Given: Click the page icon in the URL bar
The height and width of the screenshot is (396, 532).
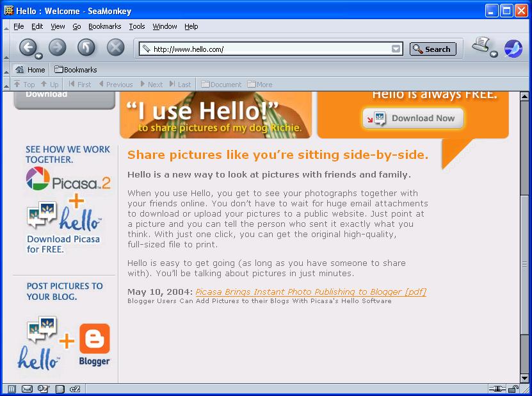Looking at the screenshot, I should pos(146,49).
